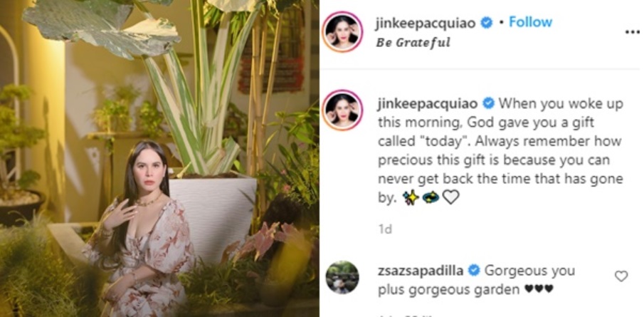
Task: Click the verified badge next to zsazsapadilla
Action: click(474, 270)
